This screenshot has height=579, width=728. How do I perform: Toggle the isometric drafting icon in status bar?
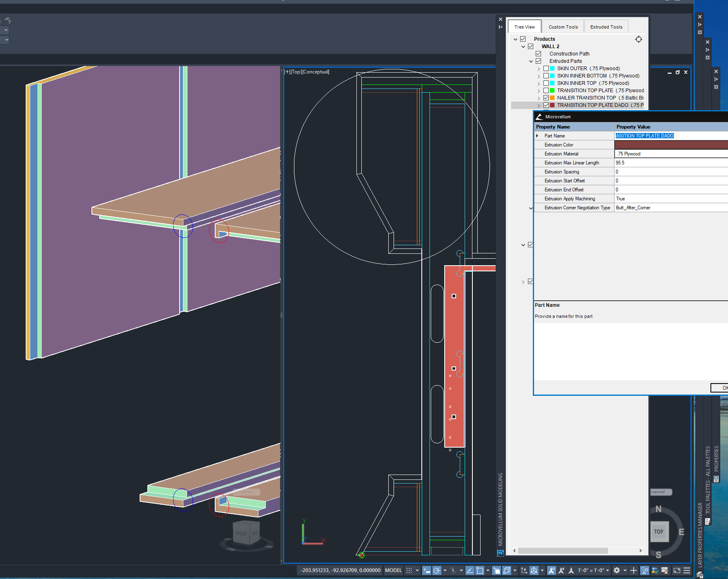coord(453,570)
